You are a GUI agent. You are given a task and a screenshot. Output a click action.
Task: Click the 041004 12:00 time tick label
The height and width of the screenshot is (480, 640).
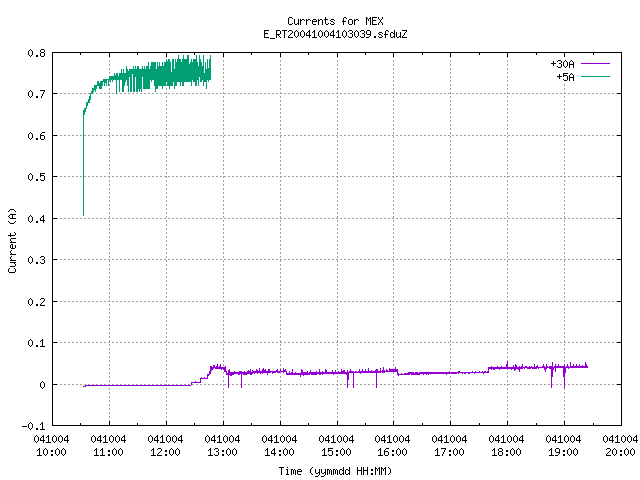(165, 446)
